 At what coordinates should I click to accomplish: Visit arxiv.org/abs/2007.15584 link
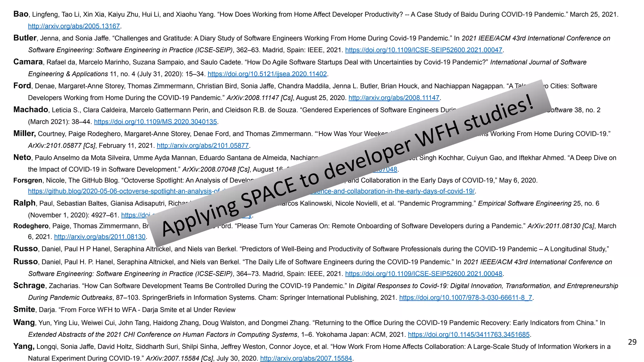[x=306, y=359]
